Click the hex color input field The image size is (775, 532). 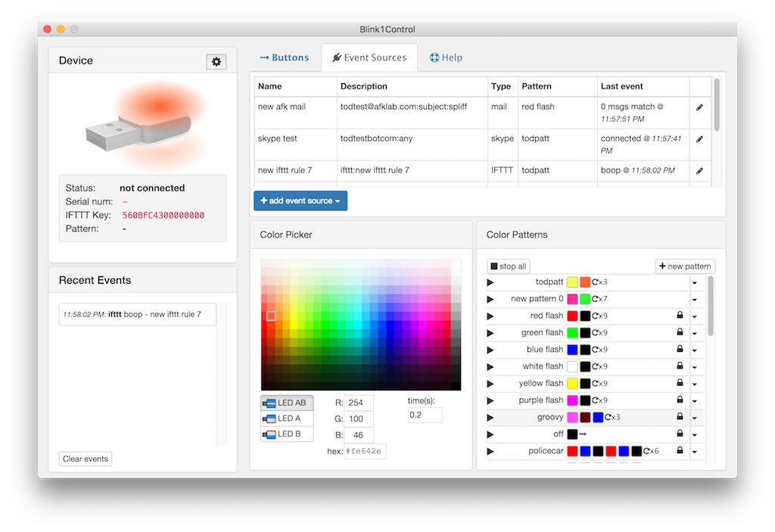point(365,452)
